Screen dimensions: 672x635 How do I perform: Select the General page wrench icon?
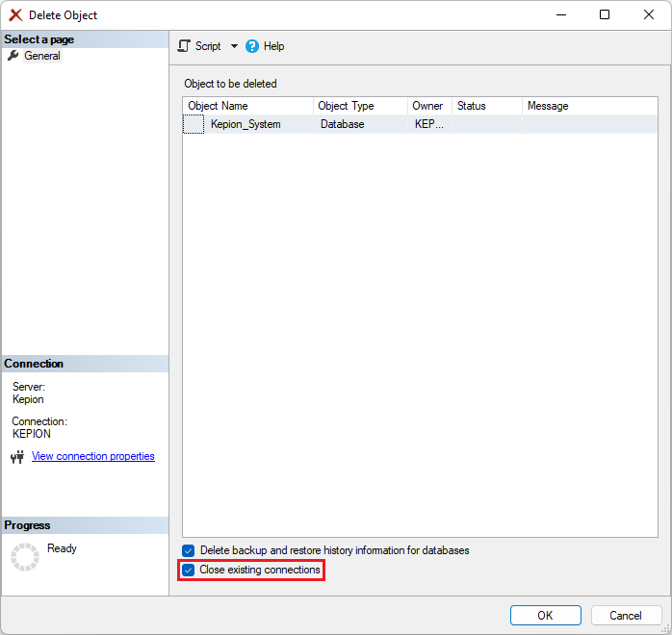click(13, 56)
